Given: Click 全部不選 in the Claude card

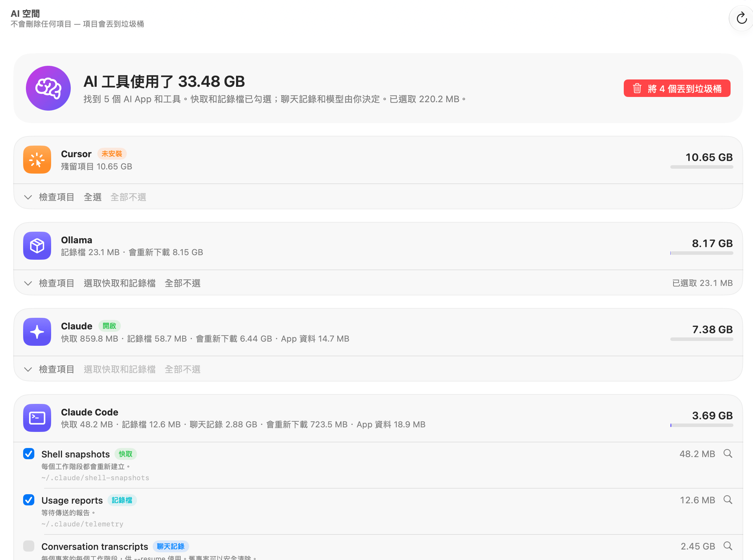Looking at the screenshot, I should pos(183,369).
